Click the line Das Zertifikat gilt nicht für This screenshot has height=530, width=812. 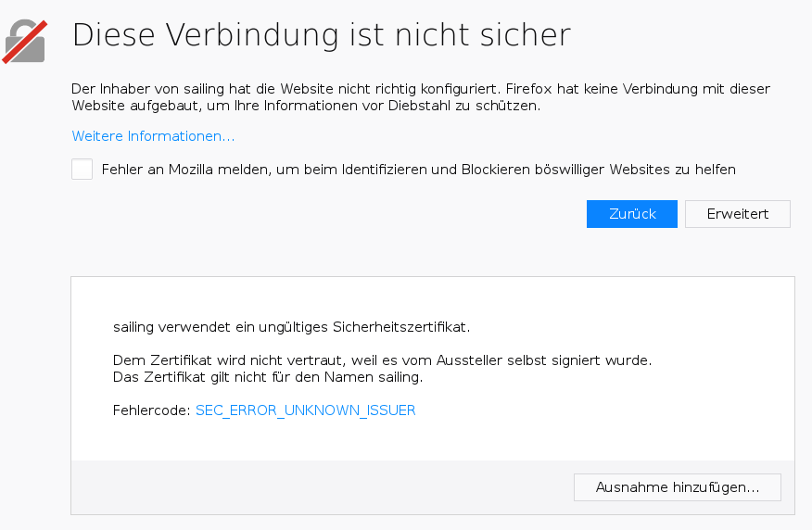[268, 377]
